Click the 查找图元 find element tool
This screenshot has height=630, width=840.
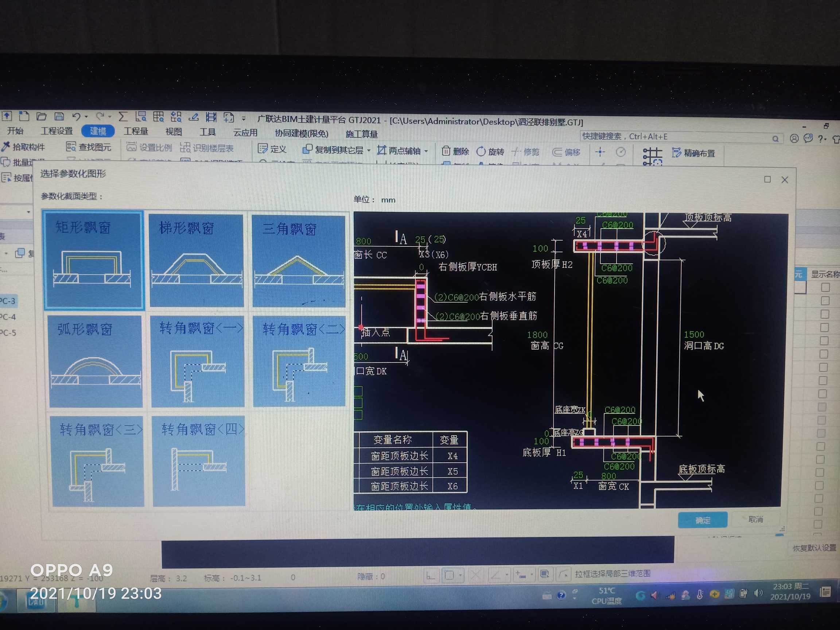coord(89,147)
